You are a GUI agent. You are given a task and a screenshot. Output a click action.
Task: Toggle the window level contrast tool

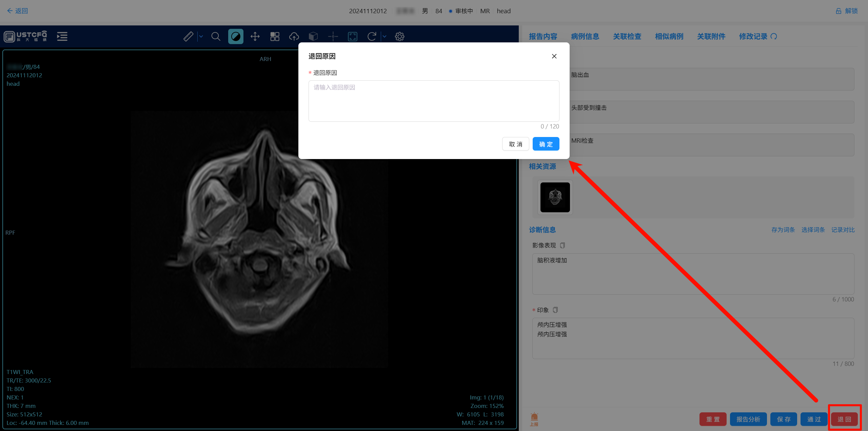[x=236, y=36]
